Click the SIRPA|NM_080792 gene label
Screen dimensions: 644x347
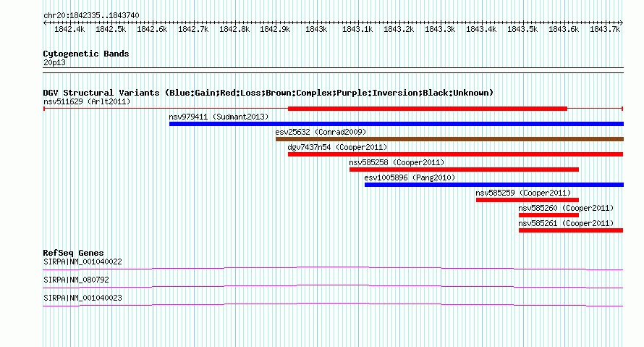tap(76, 280)
